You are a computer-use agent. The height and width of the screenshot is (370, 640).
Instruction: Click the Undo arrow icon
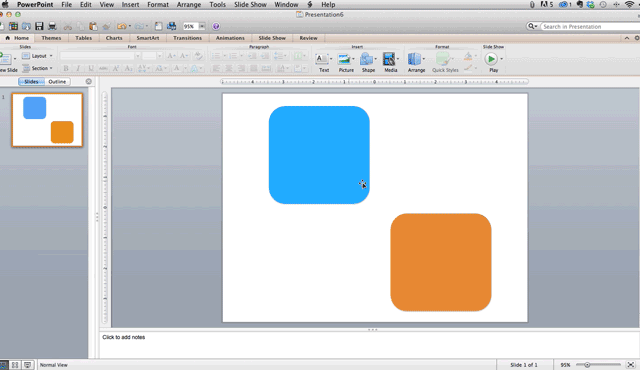(x=122, y=27)
